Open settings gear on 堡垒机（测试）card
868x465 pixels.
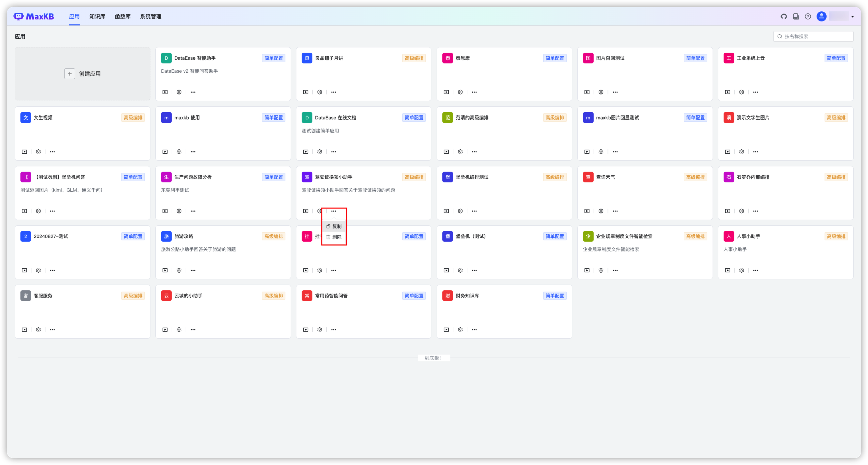pyautogui.click(x=460, y=271)
